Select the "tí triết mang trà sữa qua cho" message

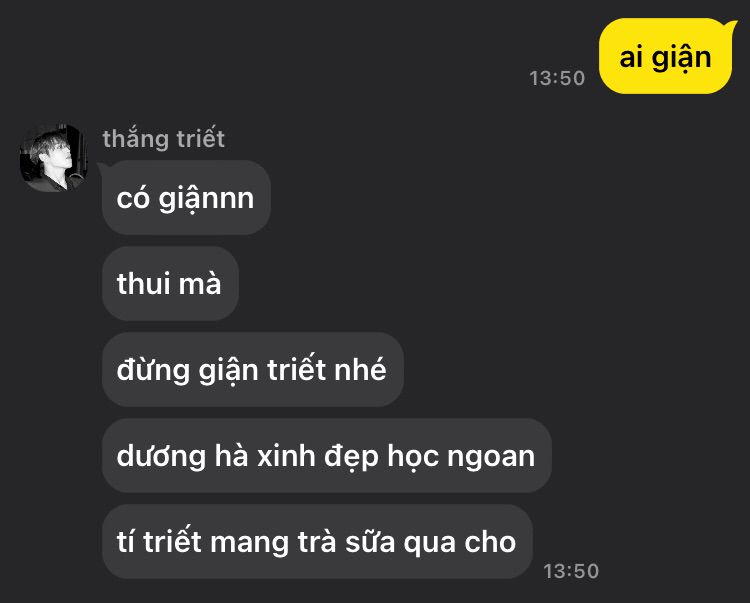coord(317,541)
